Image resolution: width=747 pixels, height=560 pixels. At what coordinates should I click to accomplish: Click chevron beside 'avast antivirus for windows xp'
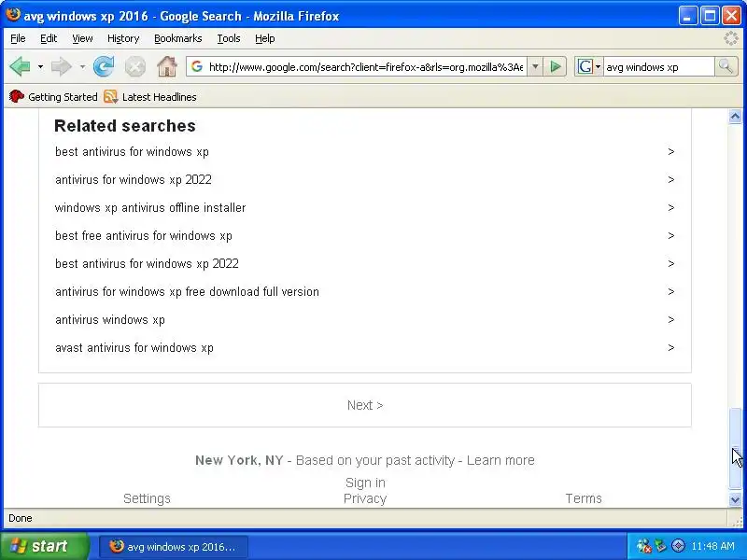(670, 347)
